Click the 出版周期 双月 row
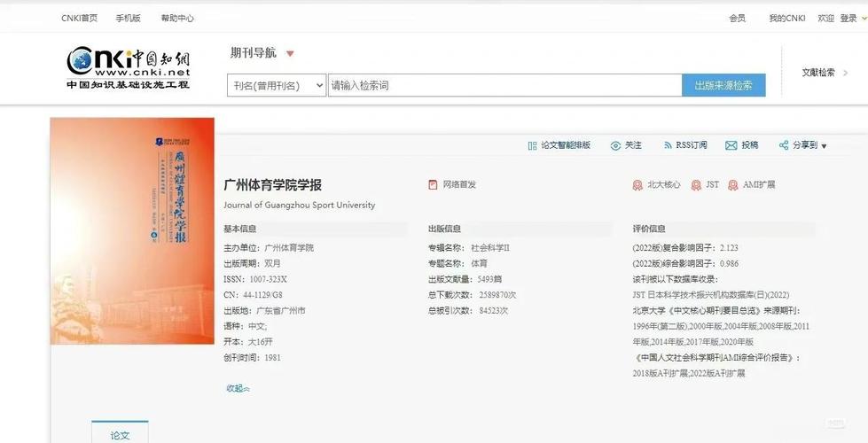The height and width of the screenshot is (443, 868). [252, 263]
